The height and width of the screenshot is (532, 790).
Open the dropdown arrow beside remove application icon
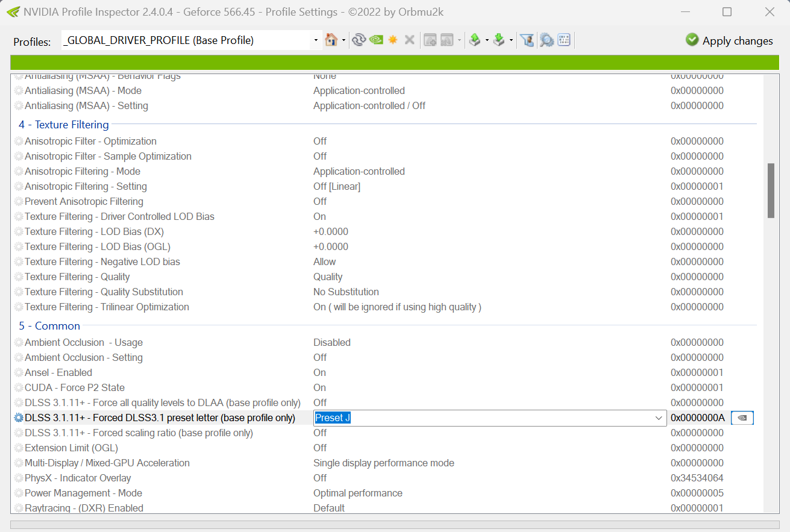tap(459, 40)
